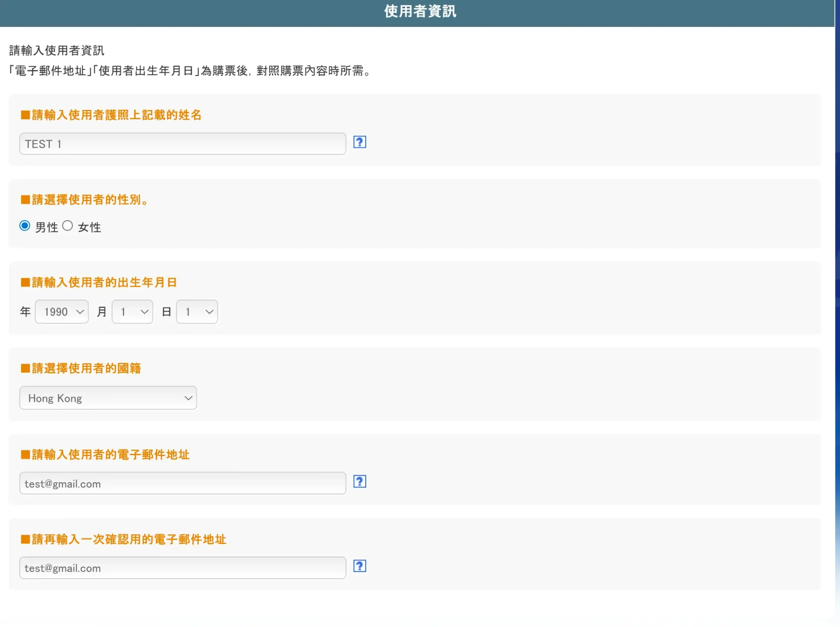Click chevron arrow of year select box
Screen dimensions: 840x627
[x=80, y=312]
